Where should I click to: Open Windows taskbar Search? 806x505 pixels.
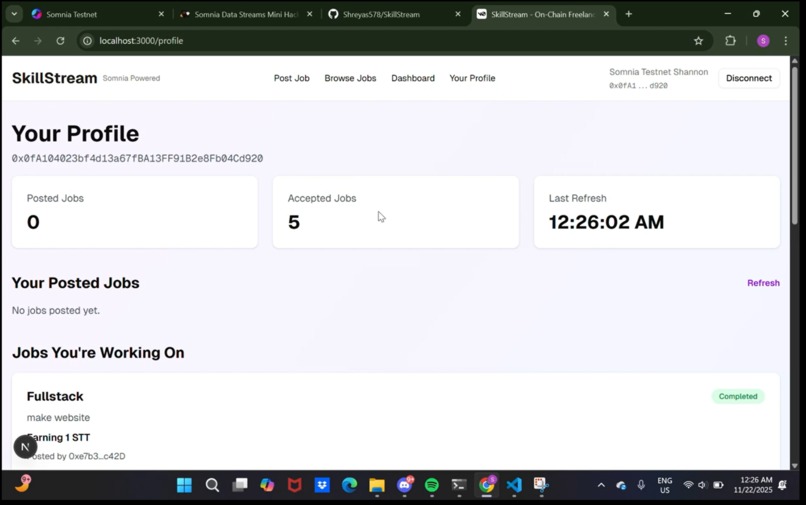(212, 485)
